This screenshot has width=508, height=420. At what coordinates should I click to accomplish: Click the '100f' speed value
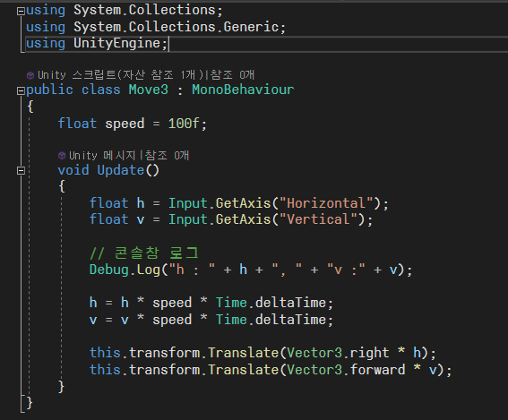pyautogui.click(x=184, y=124)
